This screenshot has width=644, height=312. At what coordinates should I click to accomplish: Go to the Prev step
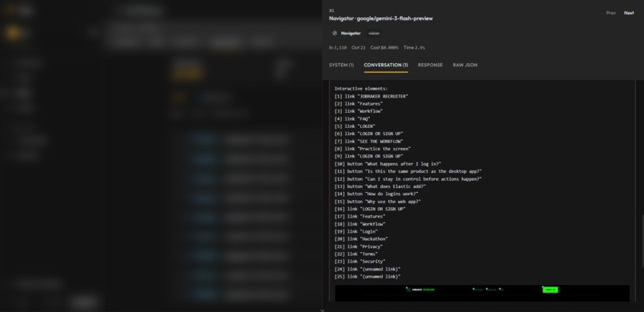click(x=610, y=13)
